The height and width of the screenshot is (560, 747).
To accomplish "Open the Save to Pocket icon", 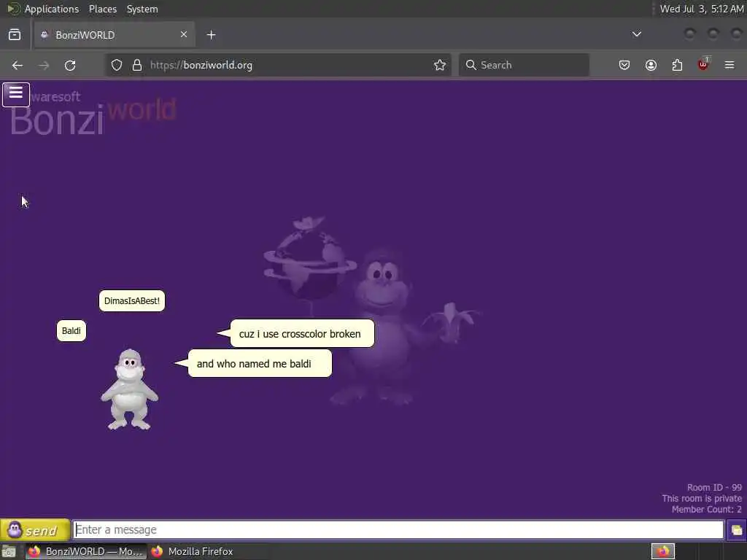I will [624, 65].
